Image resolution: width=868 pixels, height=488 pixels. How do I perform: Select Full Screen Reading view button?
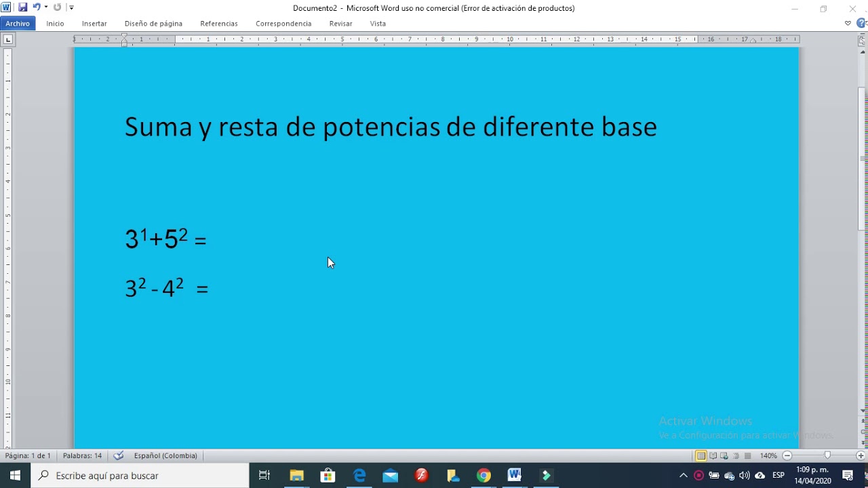(x=713, y=455)
